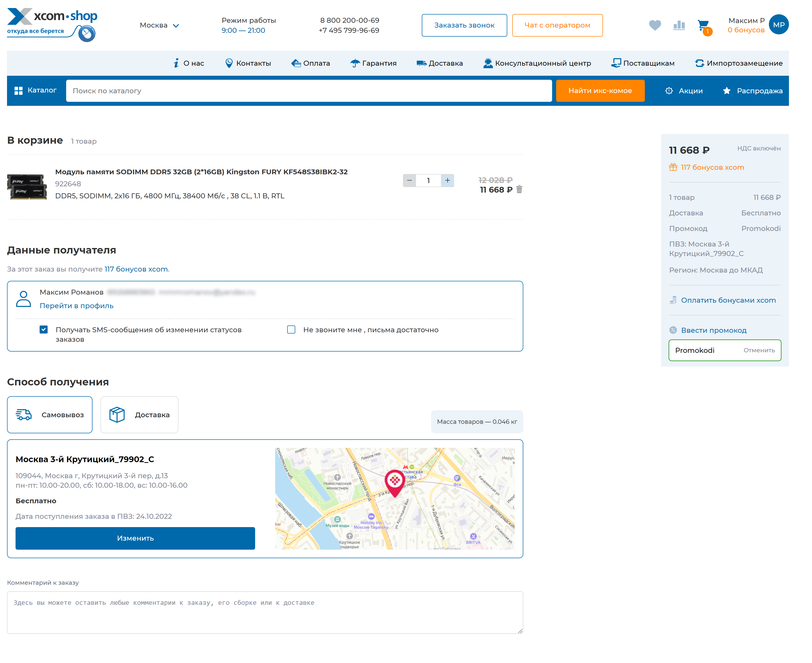Screen dimensions: 812x663
Task: Click 8 800 200-00-69 phone number
Action: 349,20
